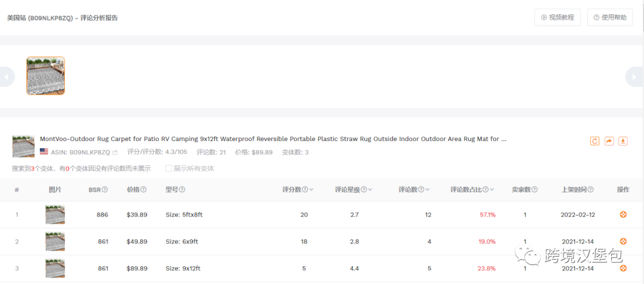Sort by 评论星级 dropdown arrow
The height and width of the screenshot is (284, 644).
pos(370,190)
